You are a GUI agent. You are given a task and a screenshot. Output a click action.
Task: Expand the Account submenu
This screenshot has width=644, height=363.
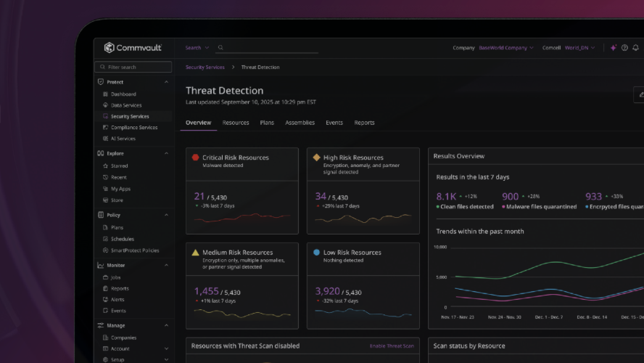[x=167, y=348]
